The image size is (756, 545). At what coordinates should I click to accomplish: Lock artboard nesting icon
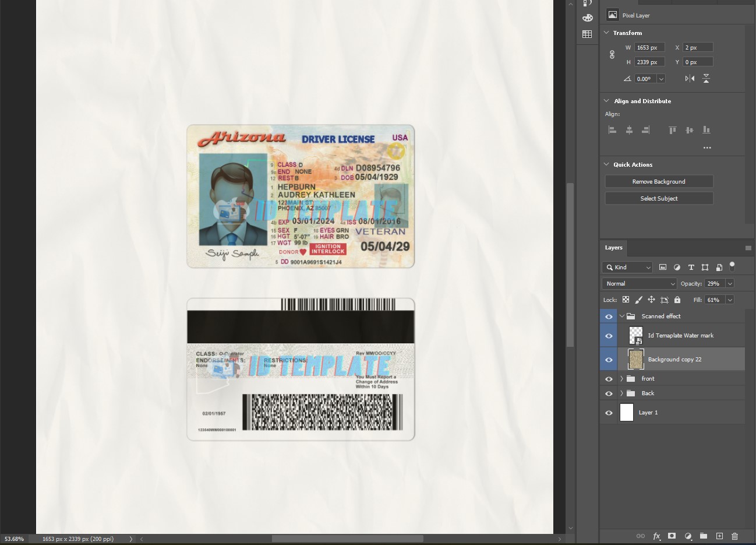(664, 300)
